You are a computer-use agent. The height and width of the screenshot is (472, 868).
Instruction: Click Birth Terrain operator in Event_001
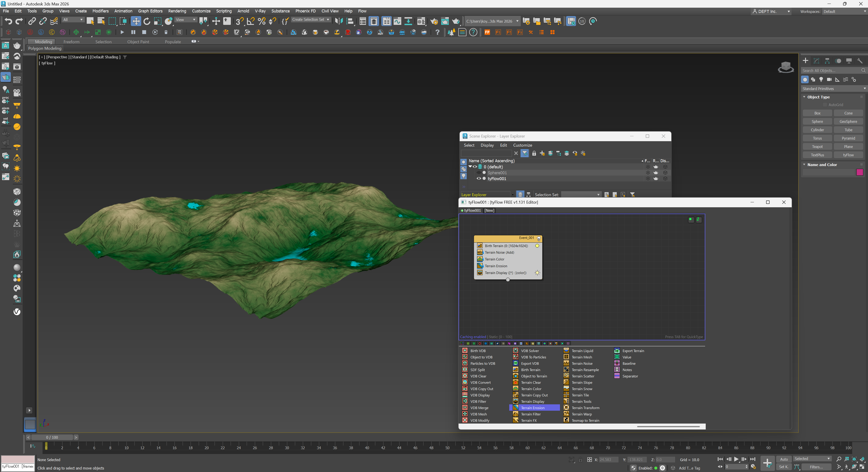[506, 246]
